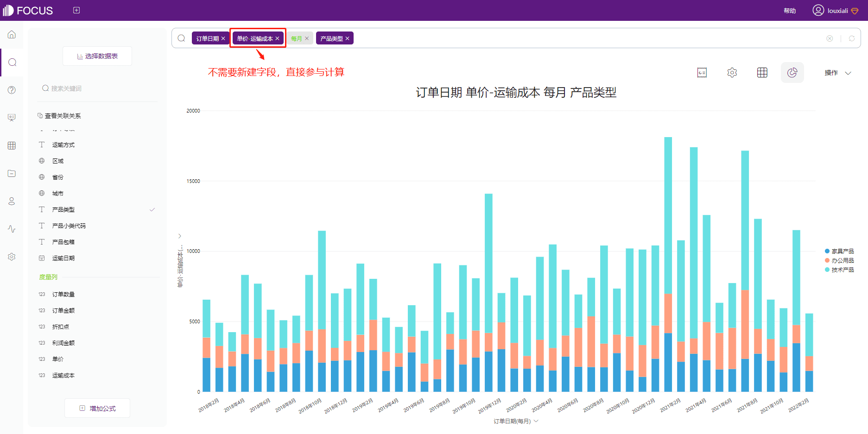
Task: Click user avatar icon for louxiali
Action: (818, 10)
